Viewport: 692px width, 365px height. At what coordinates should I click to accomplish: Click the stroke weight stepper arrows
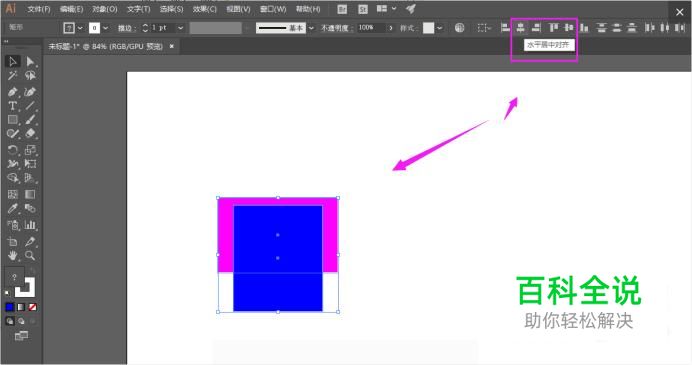pos(145,28)
